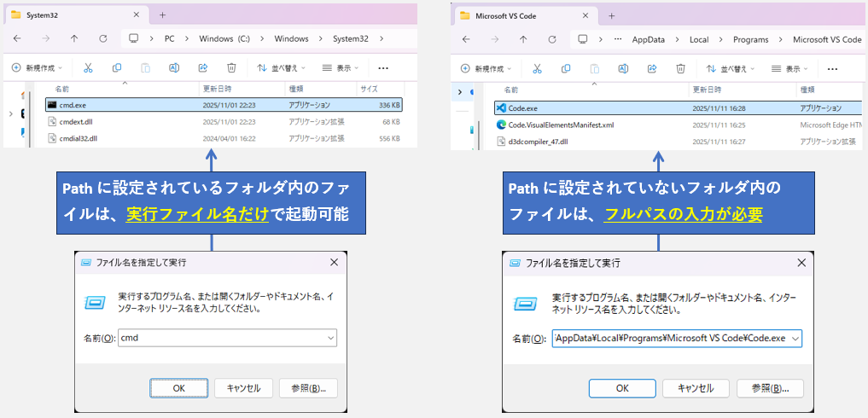868x418 pixels.
Task: Click 参照(B)... in the Code.exe Run dialog
Action: (770, 388)
